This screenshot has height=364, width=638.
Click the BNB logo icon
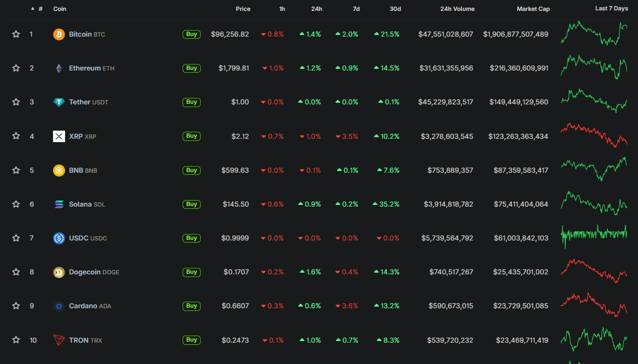pyautogui.click(x=58, y=170)
